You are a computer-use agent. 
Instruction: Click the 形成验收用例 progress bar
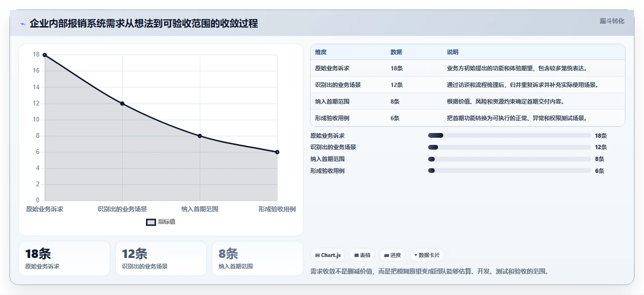coord(509,171)
